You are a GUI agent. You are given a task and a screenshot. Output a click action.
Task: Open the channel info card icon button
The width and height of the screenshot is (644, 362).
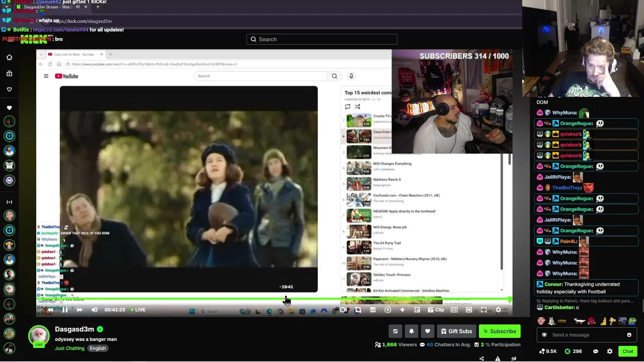(395, 331)
